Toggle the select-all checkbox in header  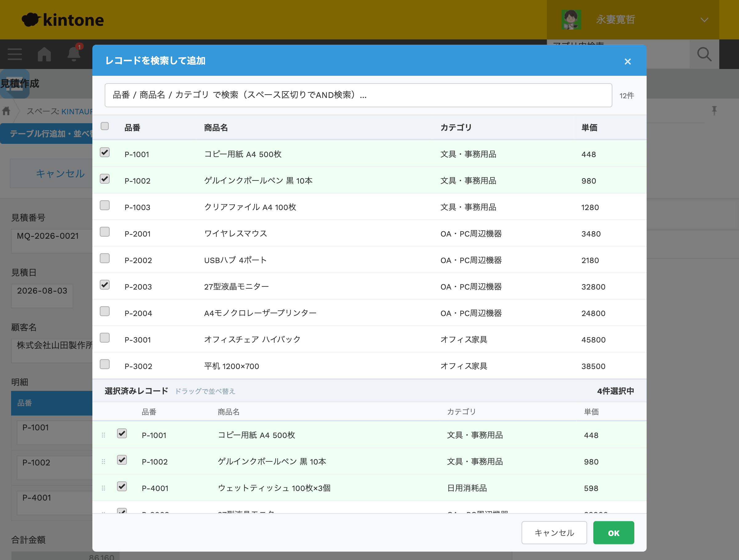click(x=105, y=126)
